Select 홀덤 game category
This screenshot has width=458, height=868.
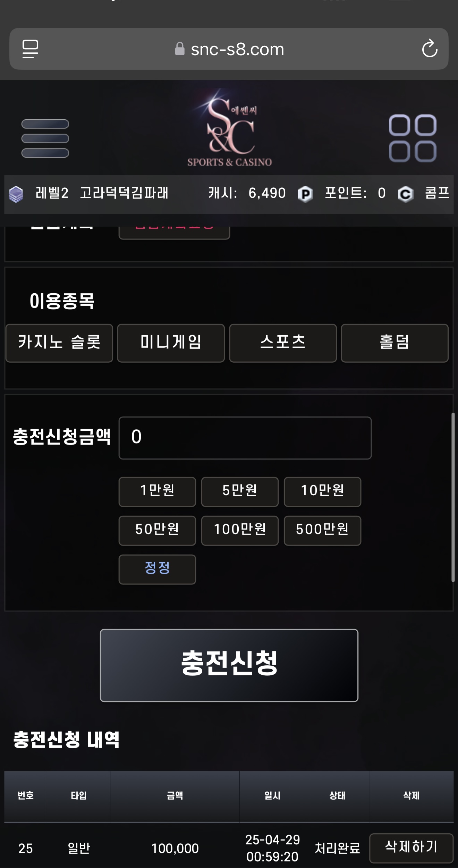(395, 343)
